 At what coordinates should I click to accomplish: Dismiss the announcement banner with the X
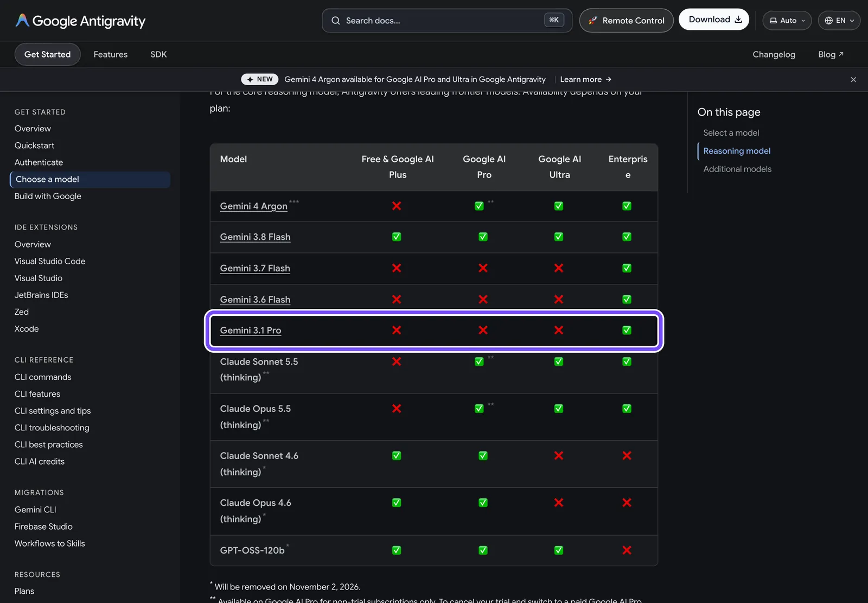tap(853, 79)
